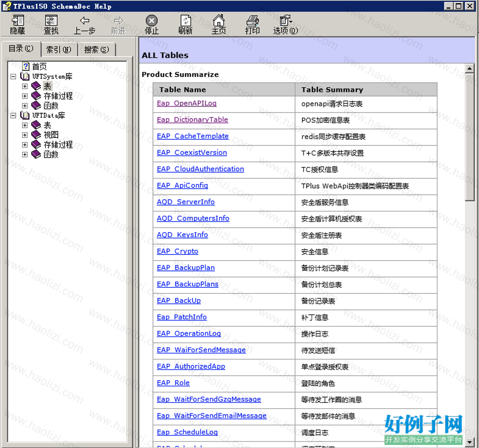Print the topic with the 打印 icon
Image resolution: width=479 pixels, height=448 pixels.
253,21
